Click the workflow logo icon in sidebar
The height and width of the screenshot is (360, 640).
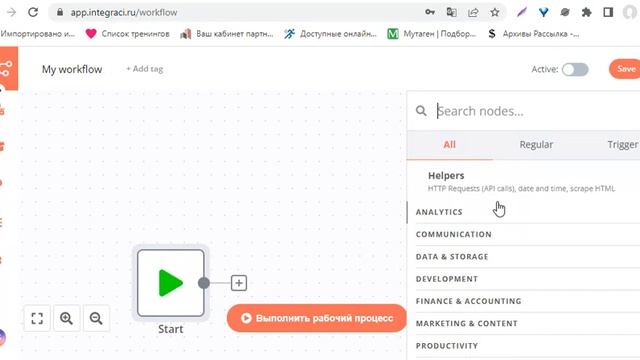[7, 68]
